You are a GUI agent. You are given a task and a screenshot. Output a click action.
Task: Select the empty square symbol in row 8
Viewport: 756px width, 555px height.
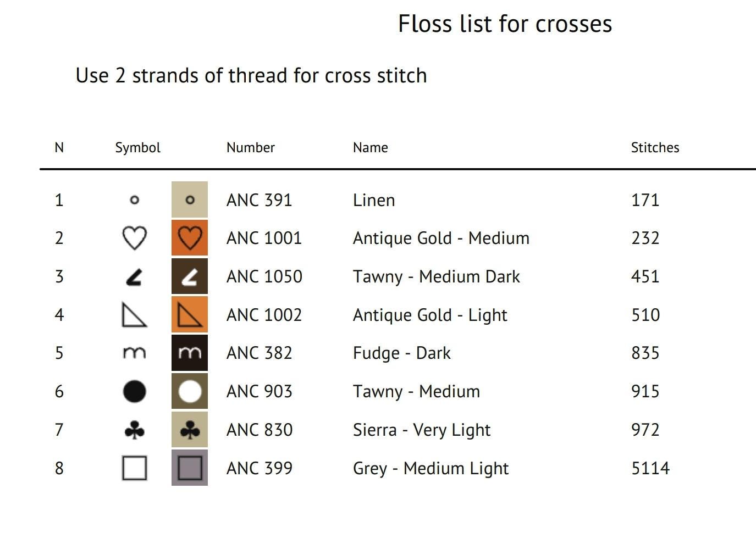pos(134,468)
